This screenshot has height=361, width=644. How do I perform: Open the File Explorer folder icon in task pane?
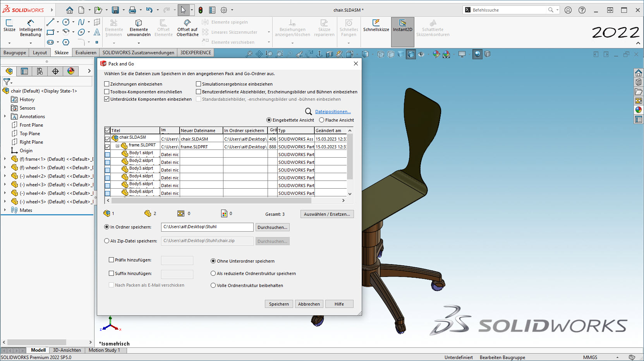[x=639, y=91]
